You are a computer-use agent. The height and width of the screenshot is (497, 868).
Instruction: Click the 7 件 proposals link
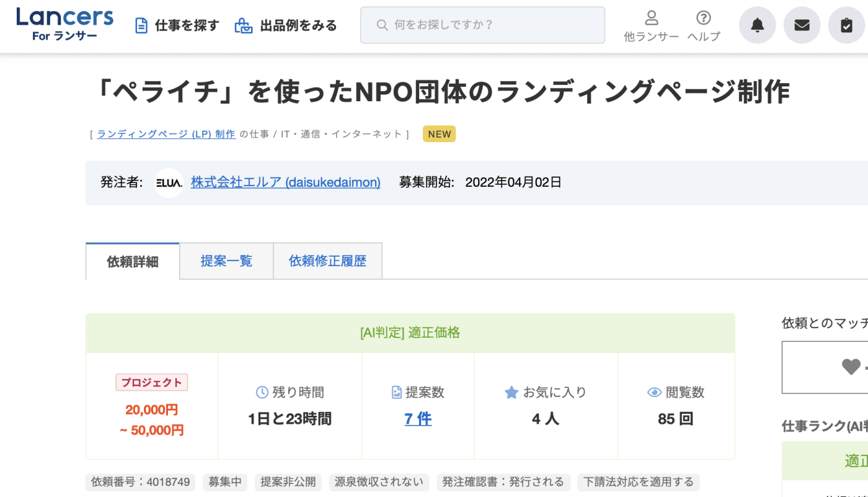click(x=418, y=419)
